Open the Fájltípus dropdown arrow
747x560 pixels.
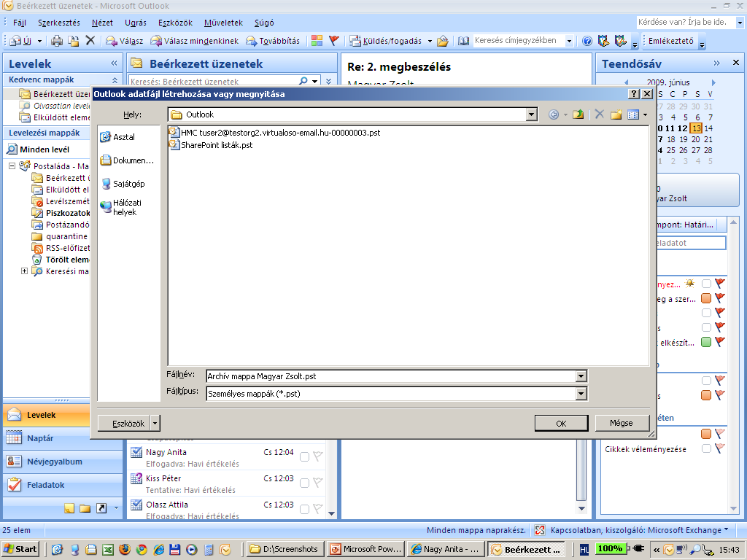[581, 394]
